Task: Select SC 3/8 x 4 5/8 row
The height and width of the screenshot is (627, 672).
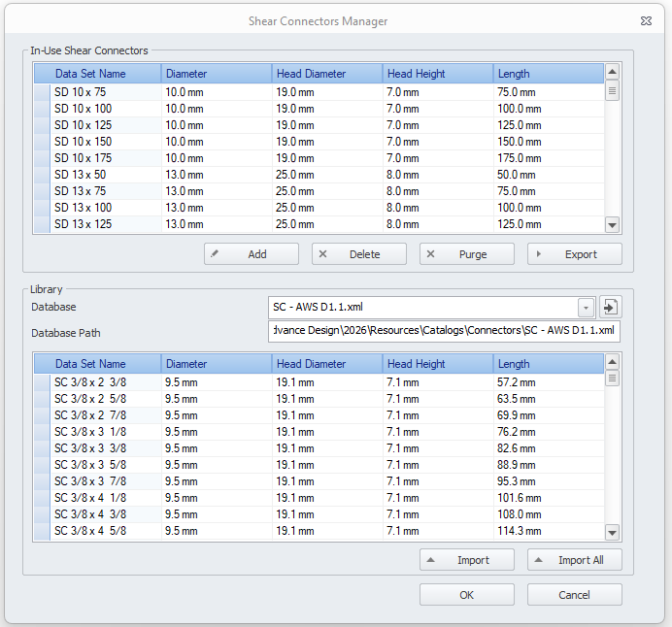Action: point(319,531)
